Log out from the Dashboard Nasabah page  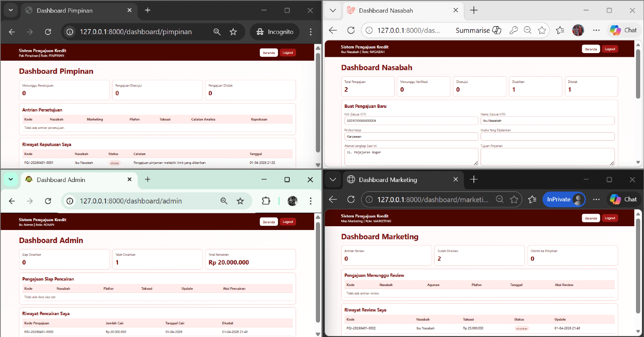pyautogui.click(x=610, y=49)
